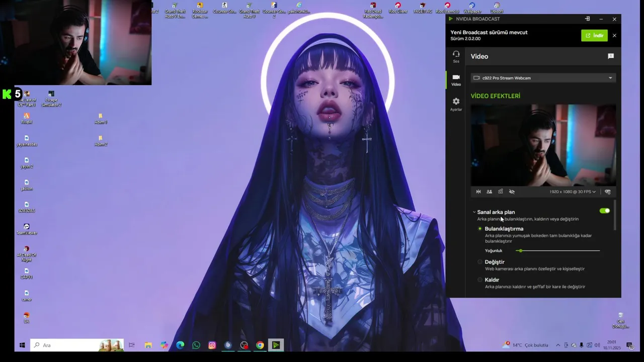644x362 pixels.
Task: Select the Riot Client desktop shortcut
Action: [398, 8]
